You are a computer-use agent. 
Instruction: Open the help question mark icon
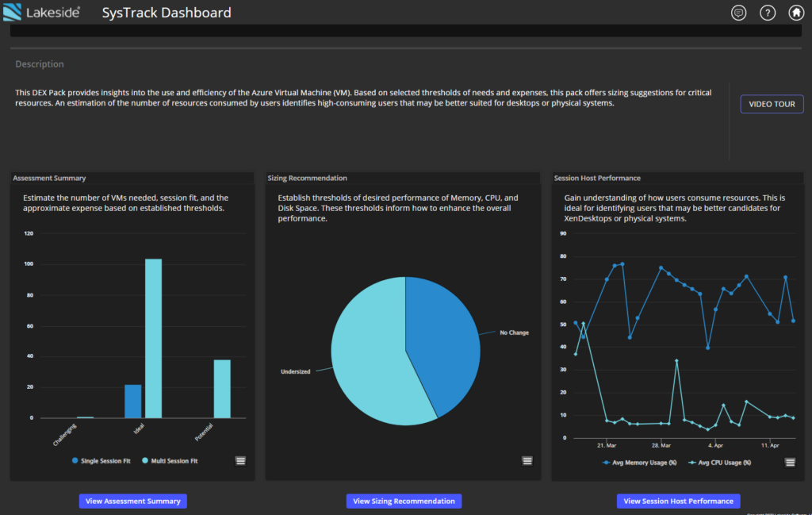click(768, 13)
